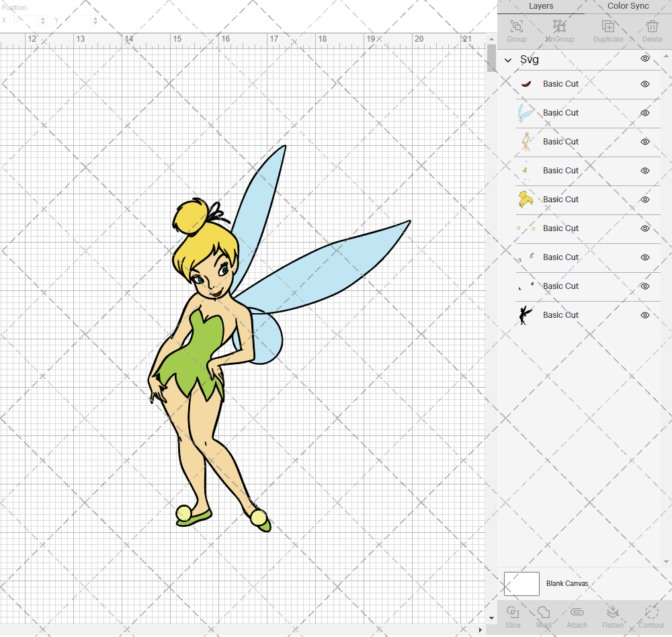Click the Blank Canvas color swatch
Viewport: 672px width, 637px height.
pos(521,584)
